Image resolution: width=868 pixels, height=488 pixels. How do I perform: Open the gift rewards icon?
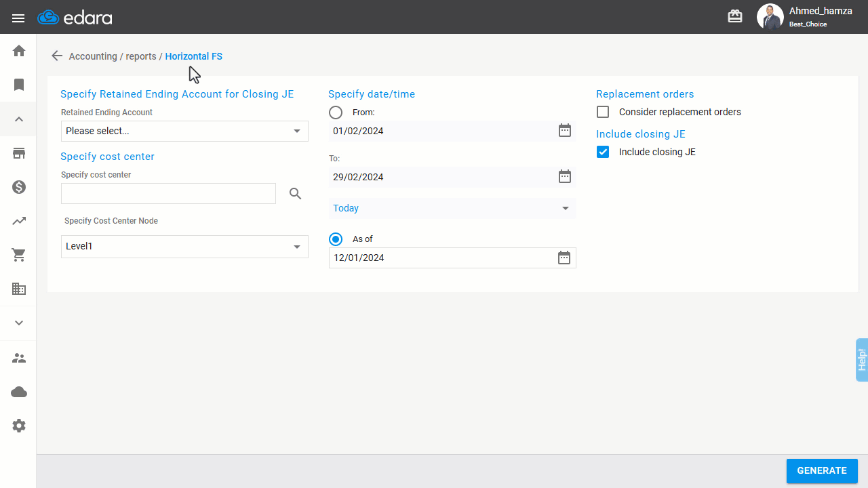click(x=735, y=16)
